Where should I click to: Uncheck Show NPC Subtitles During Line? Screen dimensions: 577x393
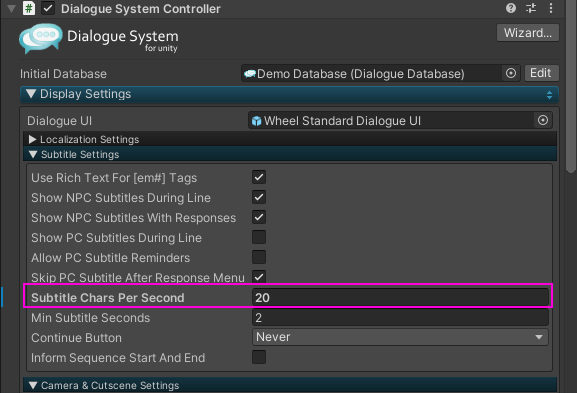259,197
